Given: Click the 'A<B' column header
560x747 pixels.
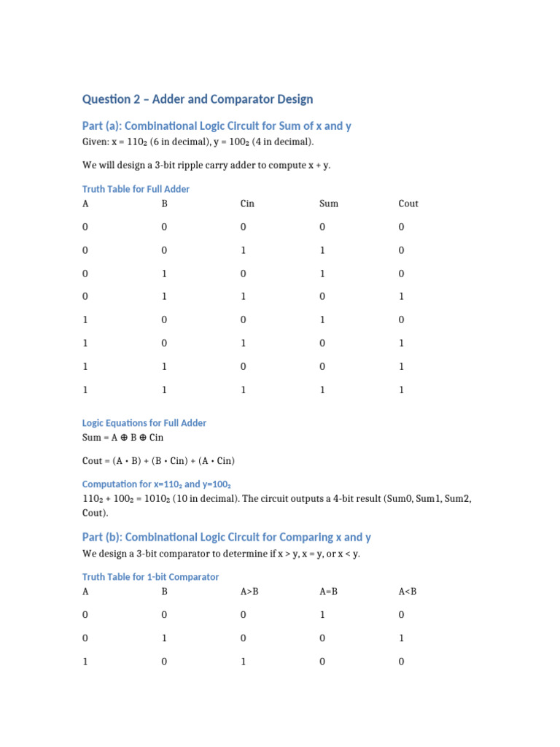Looking at the screenshot, I should coord(408,591).
